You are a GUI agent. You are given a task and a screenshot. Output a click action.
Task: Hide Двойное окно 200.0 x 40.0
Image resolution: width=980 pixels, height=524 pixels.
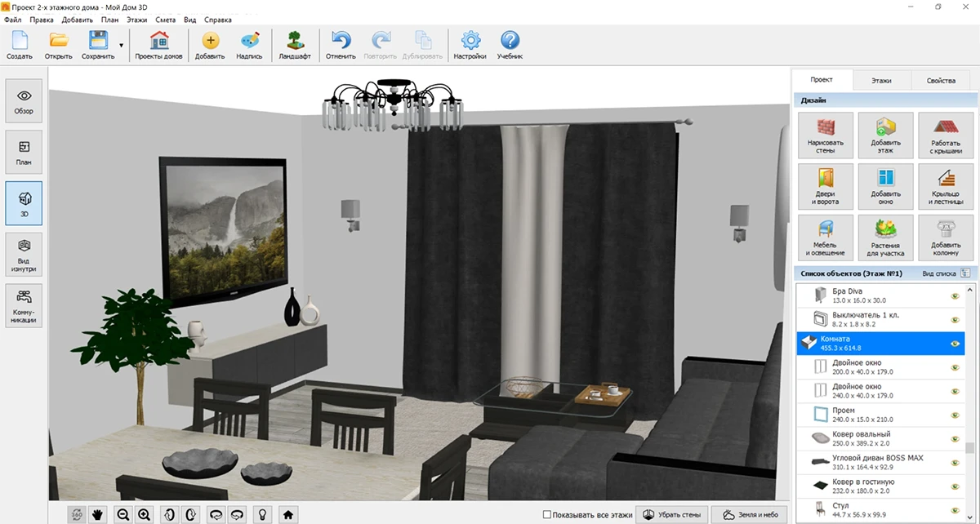click(x=955, y=367)
